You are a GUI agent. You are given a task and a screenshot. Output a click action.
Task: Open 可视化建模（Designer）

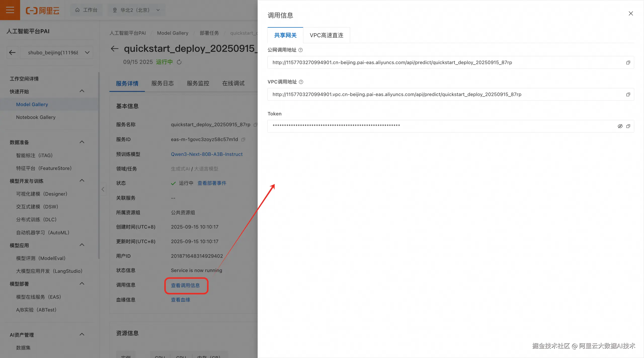[42, 194]
